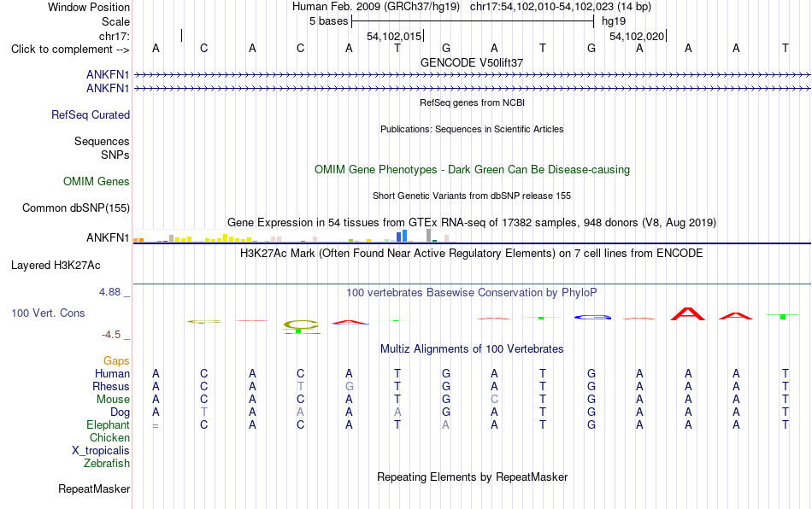Open '100 vertebrates Basewise Conservation by PhyloP' title
Image resolution: width=812 pixels, height=509 pixels.
472,293
